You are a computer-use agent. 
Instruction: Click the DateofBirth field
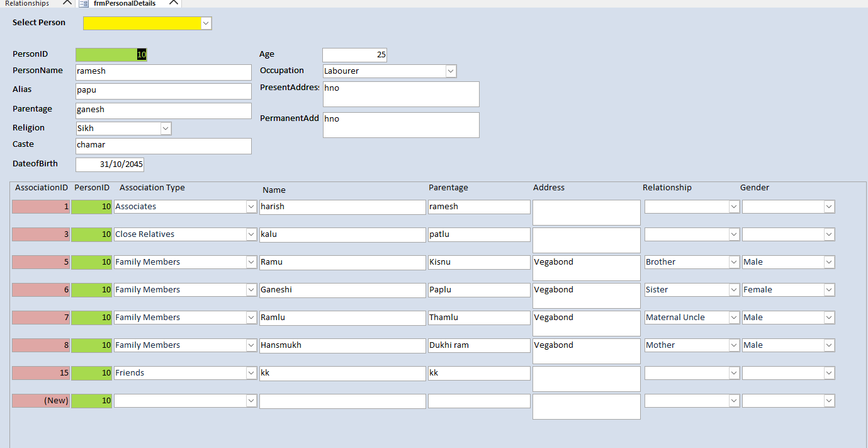click(110, 164)
